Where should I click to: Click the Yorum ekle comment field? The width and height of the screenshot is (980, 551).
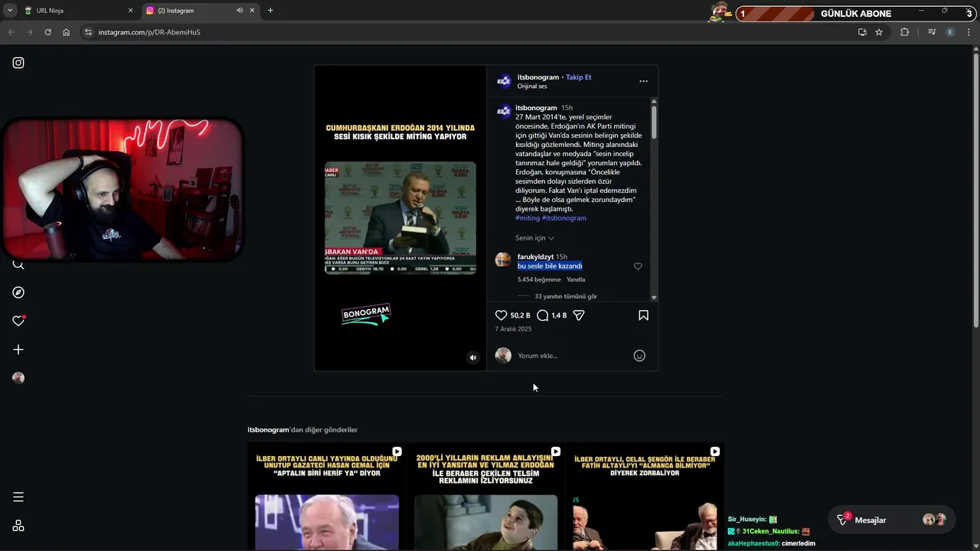(570, 356)
